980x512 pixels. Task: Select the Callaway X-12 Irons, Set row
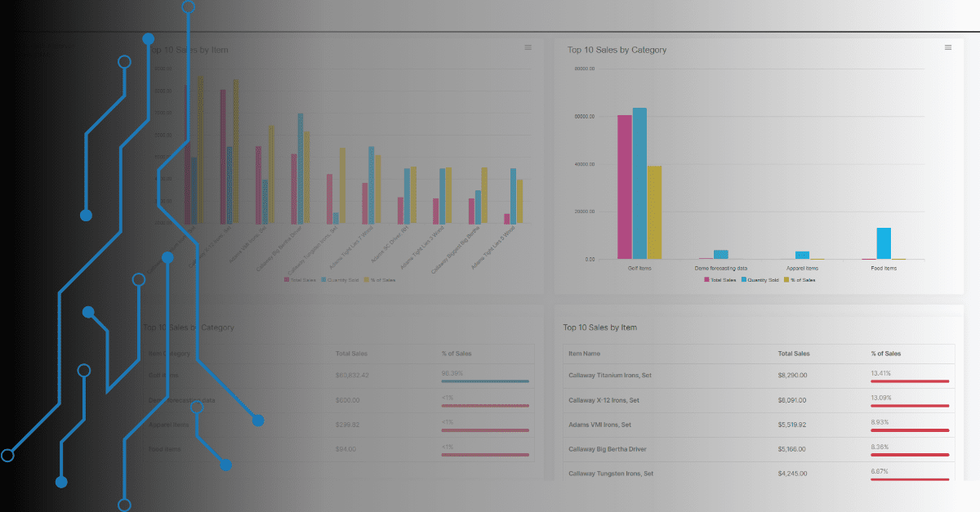(604, 400)
